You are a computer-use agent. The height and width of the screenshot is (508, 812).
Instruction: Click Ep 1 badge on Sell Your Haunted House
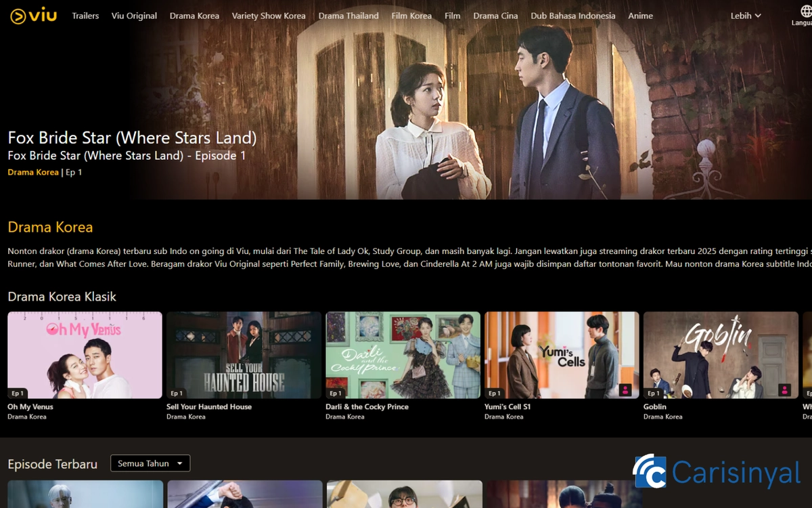[177, 393]
